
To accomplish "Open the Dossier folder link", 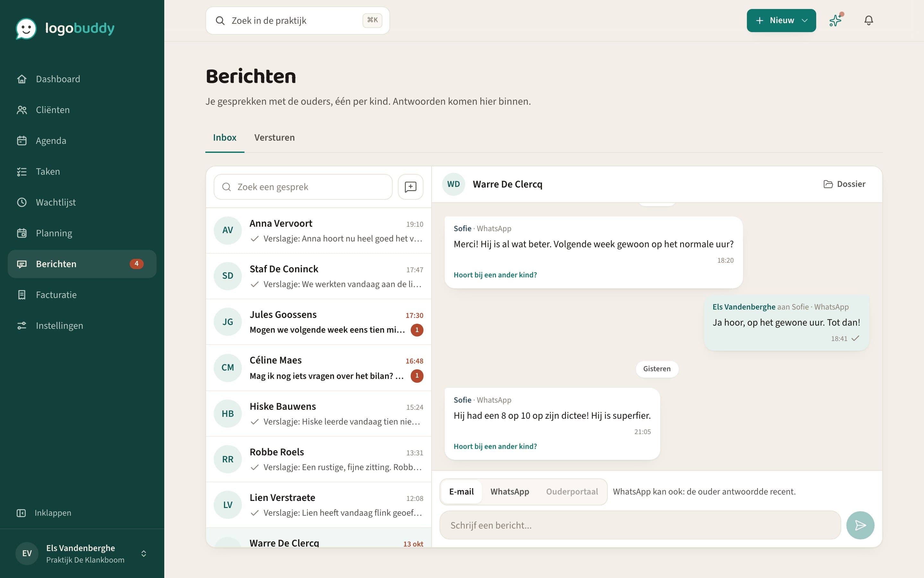I will click(x=844, y=184).
